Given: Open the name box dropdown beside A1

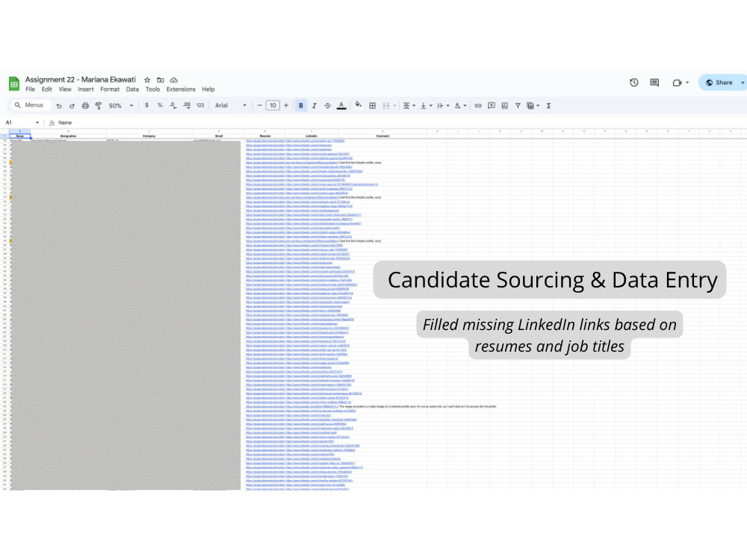Looking at the screenshot, I should click(x=37, y=122).
